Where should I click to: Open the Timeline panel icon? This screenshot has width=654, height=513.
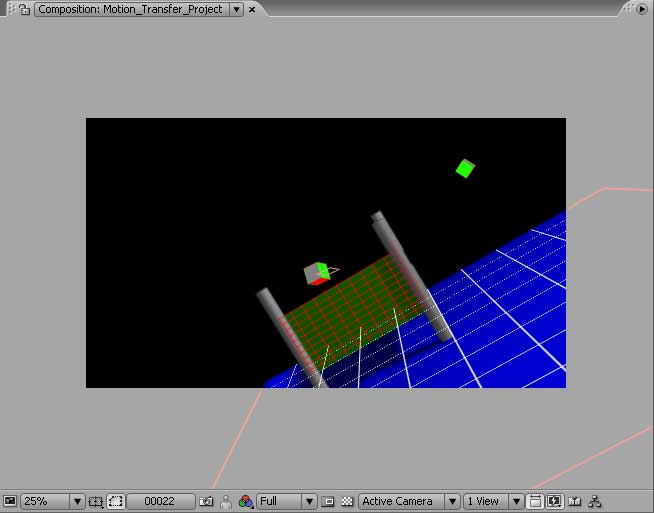click(x=575, y=501)
